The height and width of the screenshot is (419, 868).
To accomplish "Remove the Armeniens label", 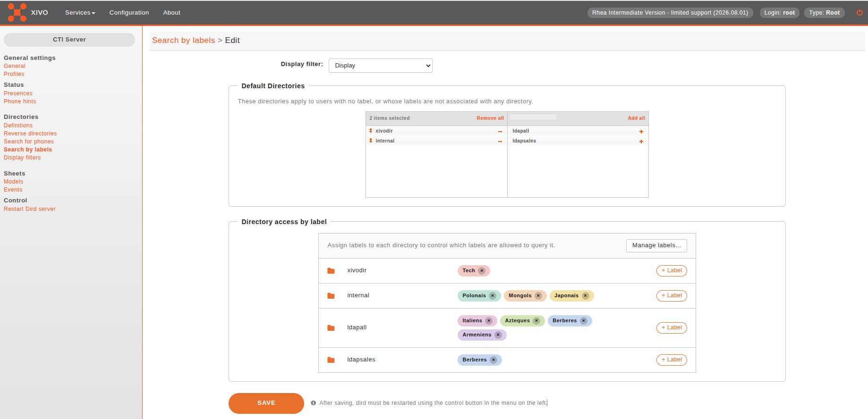I will pos(498,335).
